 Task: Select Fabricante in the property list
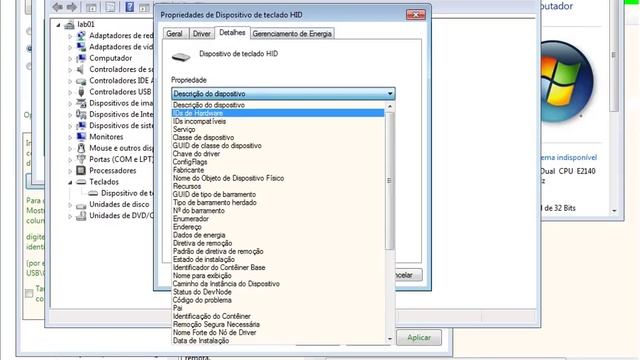point(278,170)
